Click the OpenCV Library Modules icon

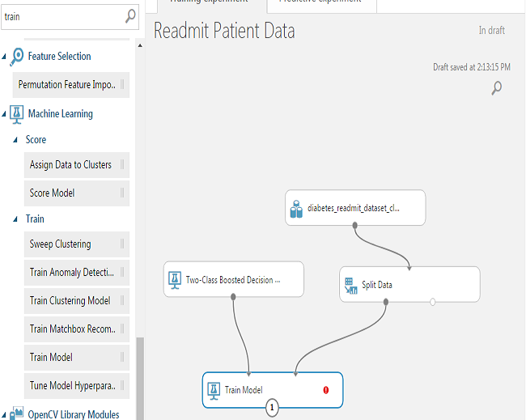click(16, 414)
